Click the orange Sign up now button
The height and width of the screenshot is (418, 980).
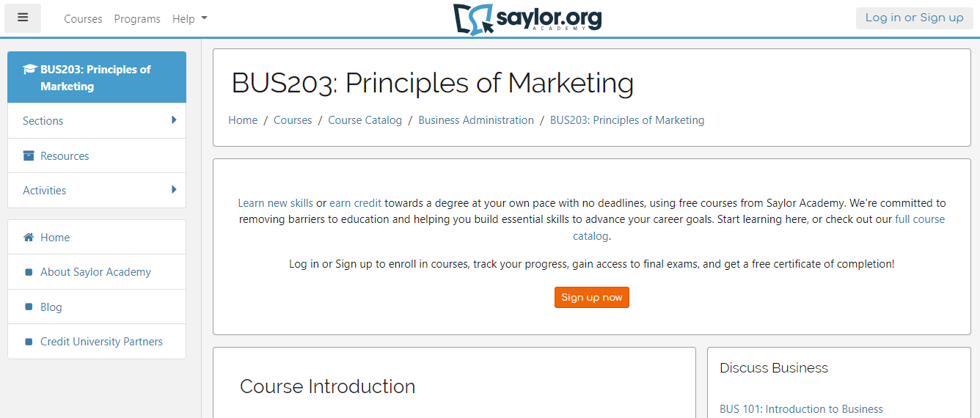point(592,297)
